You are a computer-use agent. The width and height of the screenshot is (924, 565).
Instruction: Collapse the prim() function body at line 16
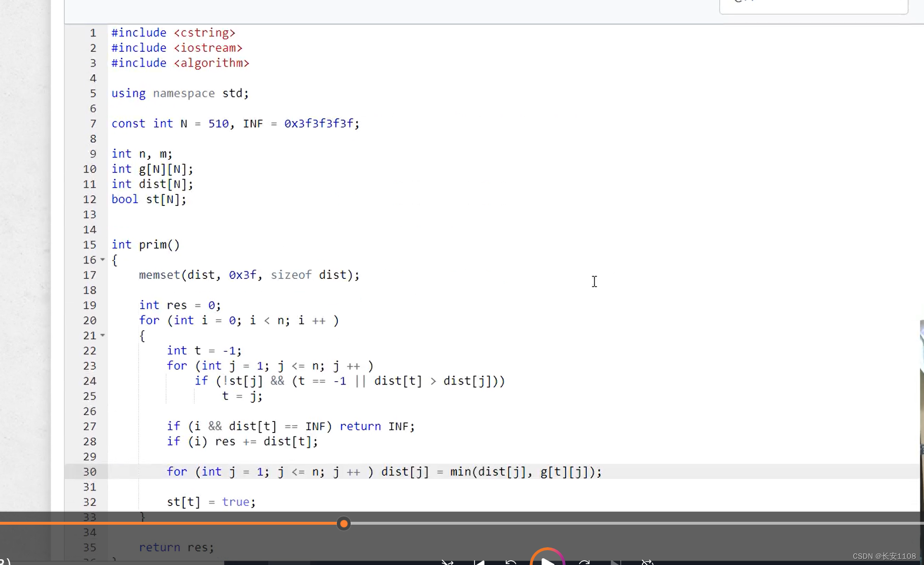click(x=103, y=260)
